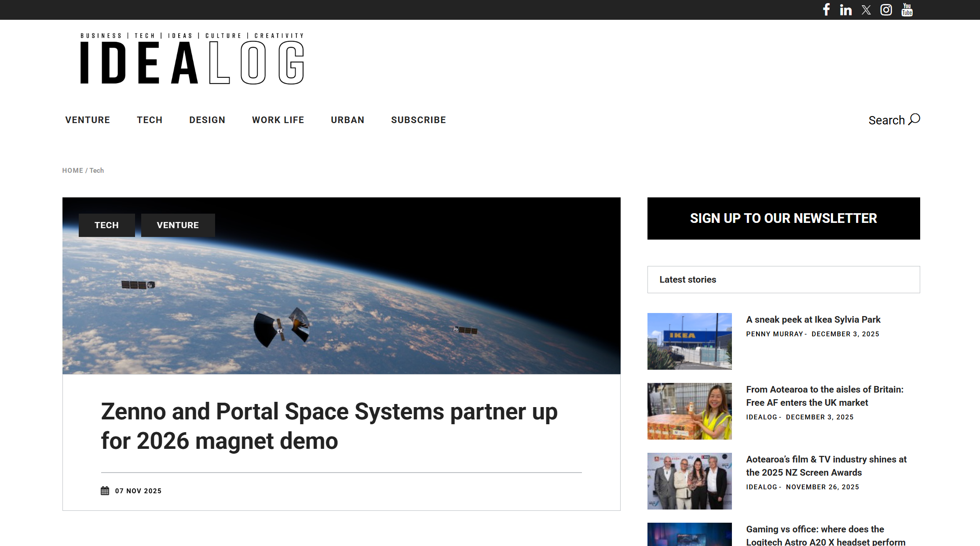Open the Ikea Sylvia Park story thumbnail
Image resolution: width=980 pixels, height=546 pixels.
(689, 341)
